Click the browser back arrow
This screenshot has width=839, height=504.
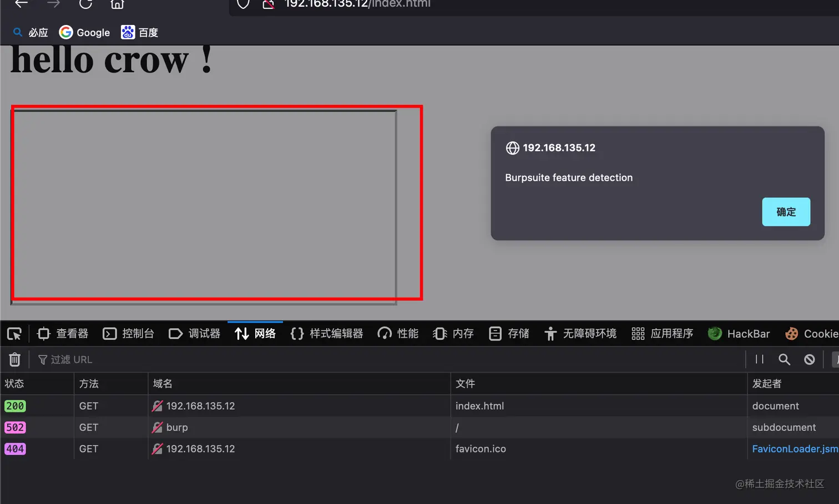coord(21,3)
